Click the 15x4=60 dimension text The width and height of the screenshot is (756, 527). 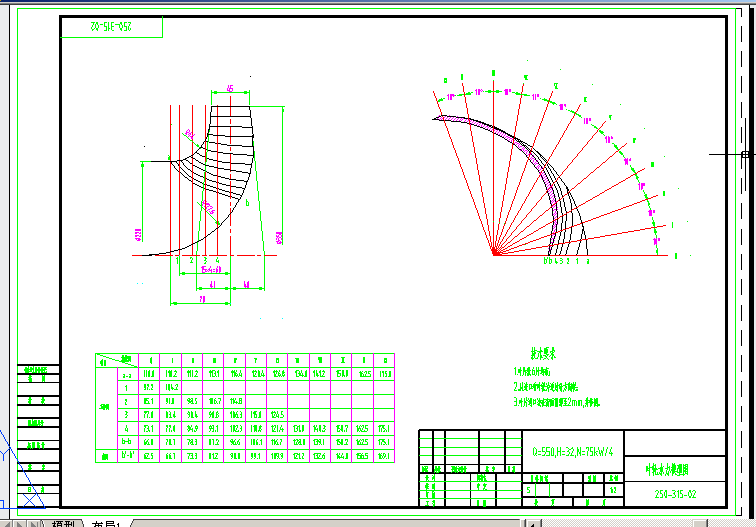tap(211, 270)
